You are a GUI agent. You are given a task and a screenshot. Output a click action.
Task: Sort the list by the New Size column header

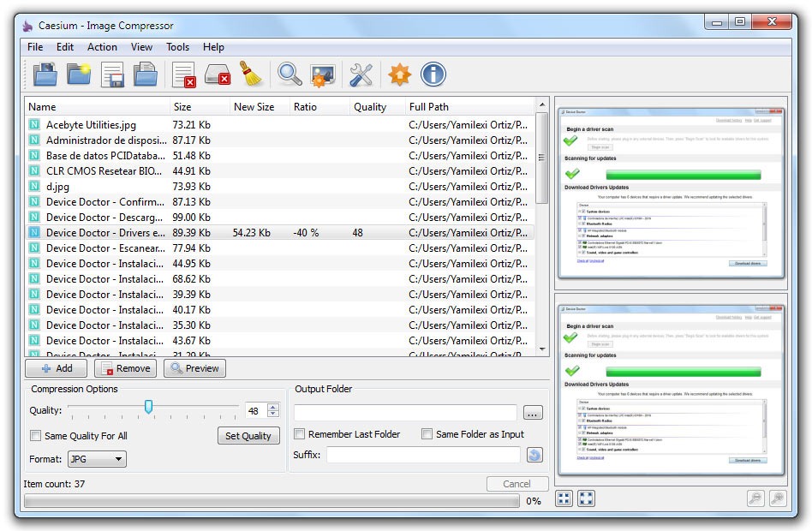(x=260, y=107)
